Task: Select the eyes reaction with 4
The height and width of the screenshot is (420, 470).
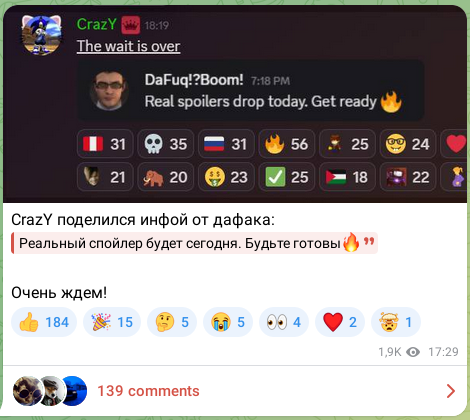Action: 284,322
